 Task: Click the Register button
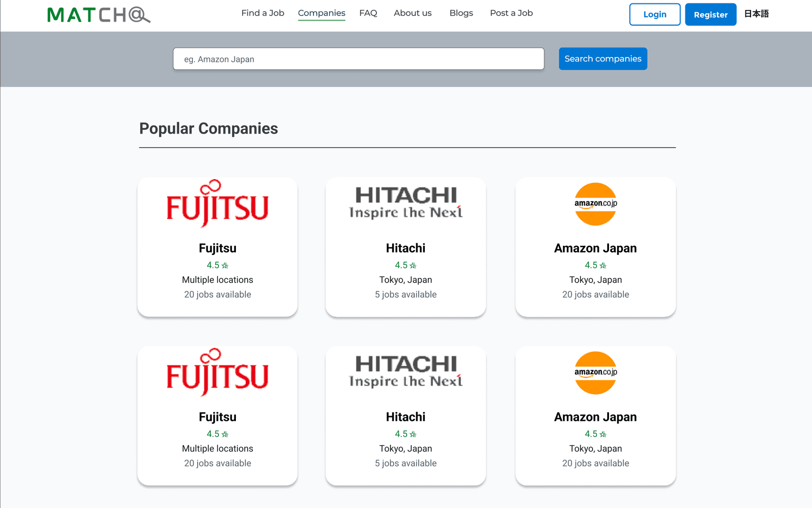click(x=710, y=15)
